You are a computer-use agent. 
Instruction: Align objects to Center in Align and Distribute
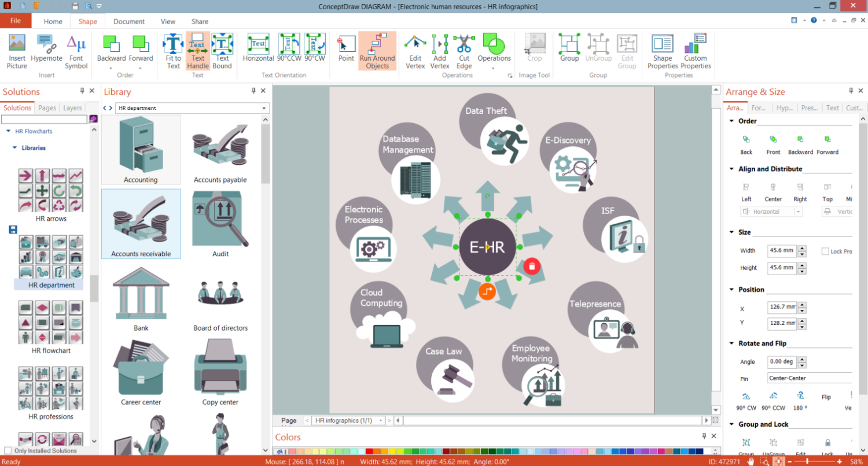tap(773, 192)
